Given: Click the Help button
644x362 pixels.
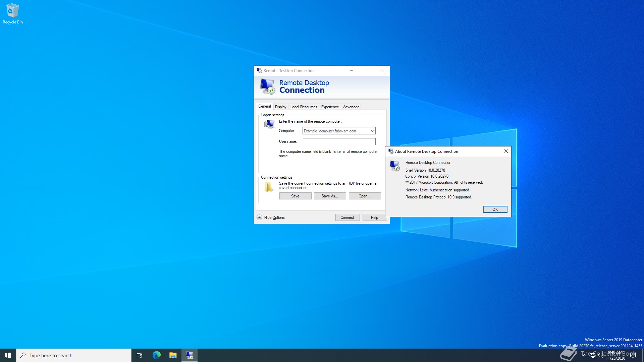Looking at the screenshot, I should click(374, 218).
